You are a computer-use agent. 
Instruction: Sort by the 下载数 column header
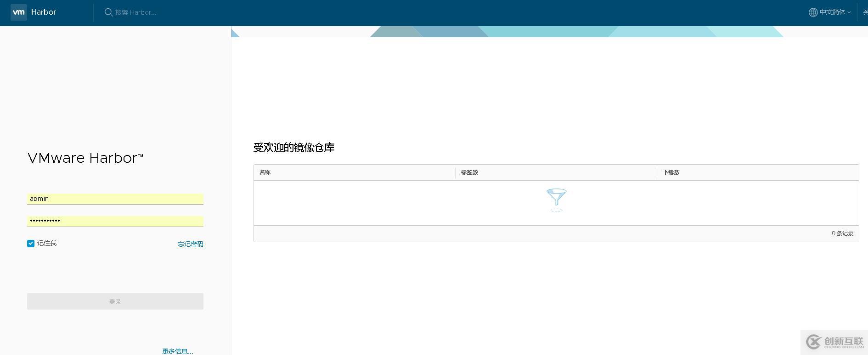671,172
